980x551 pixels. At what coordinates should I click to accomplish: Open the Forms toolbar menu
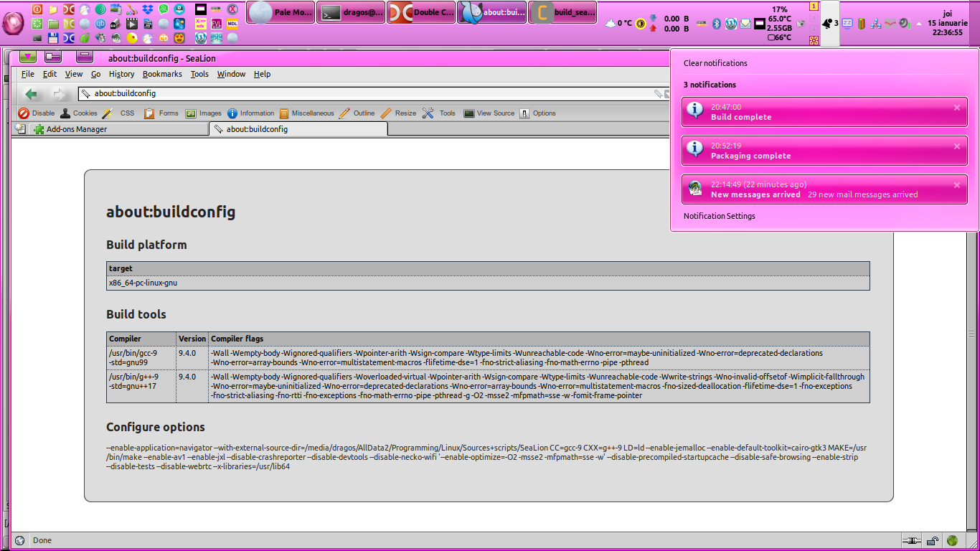161,113
